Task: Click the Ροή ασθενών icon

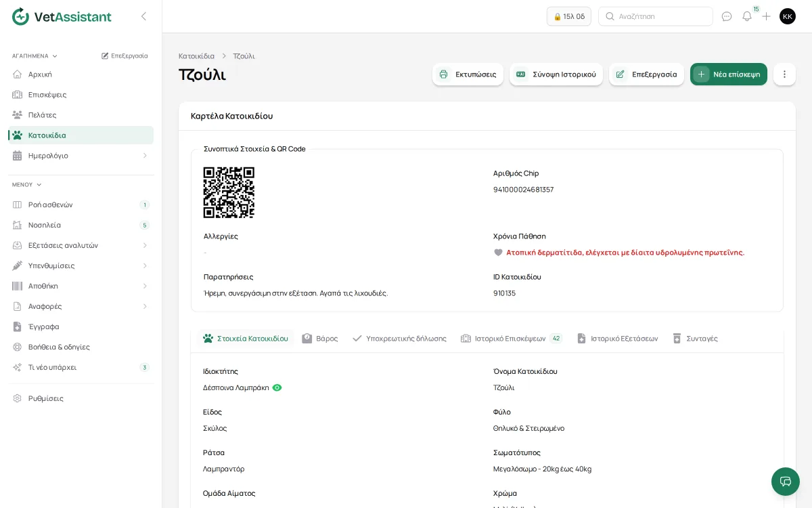Action: (18, 205)
